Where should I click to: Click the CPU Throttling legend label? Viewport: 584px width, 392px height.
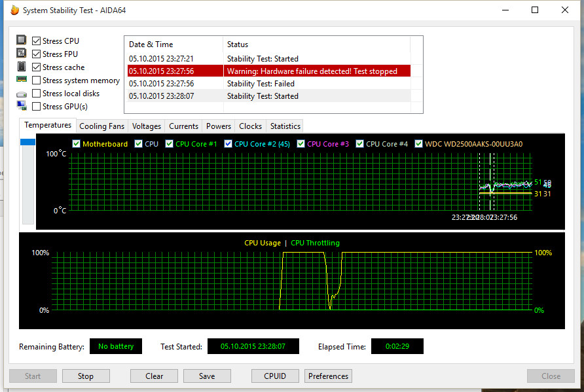[x=315, y=243]
